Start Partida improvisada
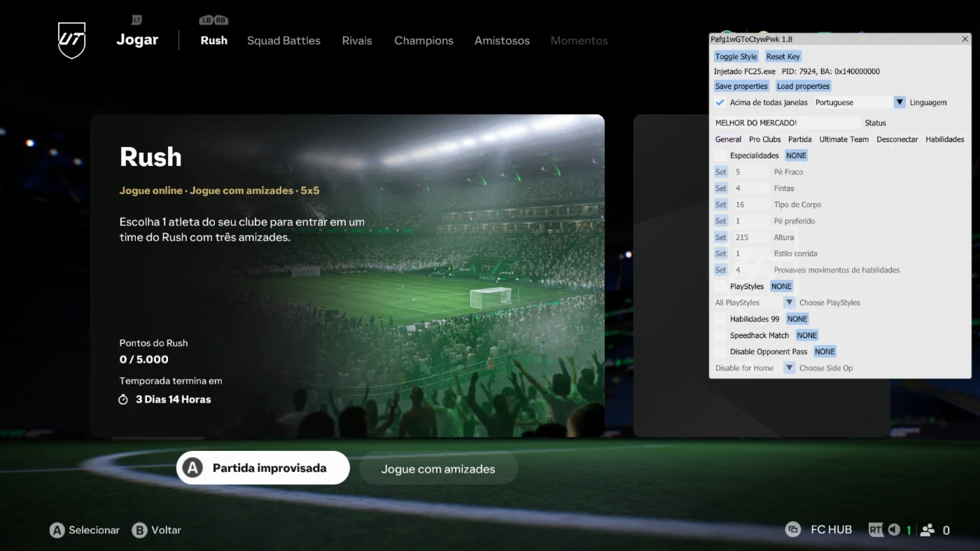Screen dimensions: 980x551 click(262, 468)
